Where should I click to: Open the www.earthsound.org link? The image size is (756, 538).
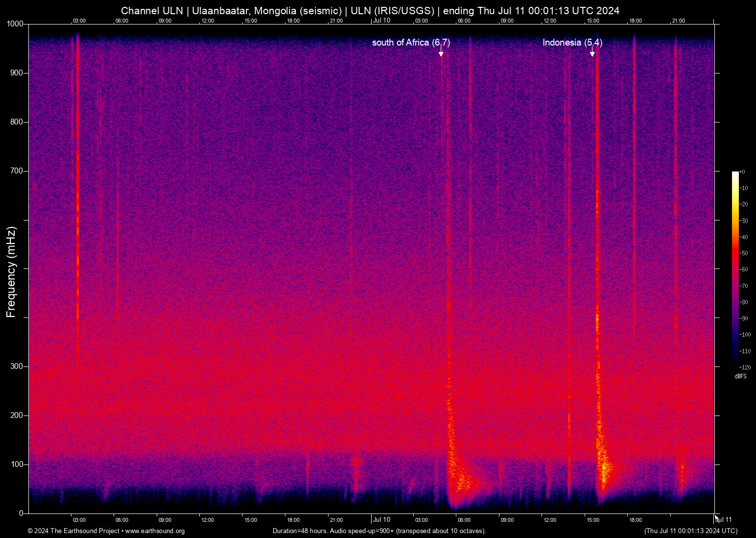[x=154, y=531]
